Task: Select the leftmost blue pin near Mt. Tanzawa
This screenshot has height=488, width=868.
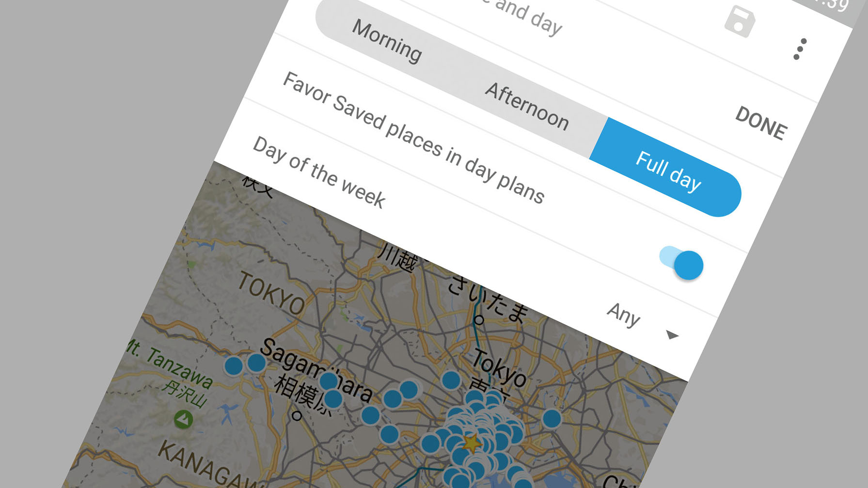Action: pyautogui.click(x=234, y=366)
